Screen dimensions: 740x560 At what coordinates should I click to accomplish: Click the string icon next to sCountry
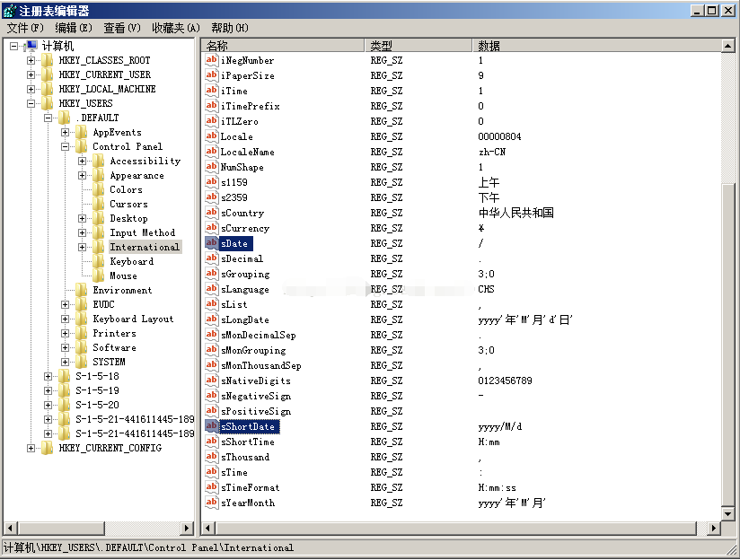coord(211,213)
